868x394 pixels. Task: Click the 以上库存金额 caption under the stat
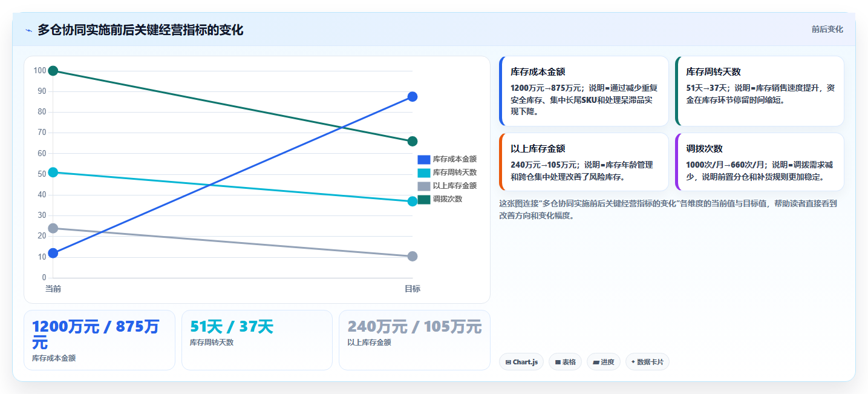point(369,343)
